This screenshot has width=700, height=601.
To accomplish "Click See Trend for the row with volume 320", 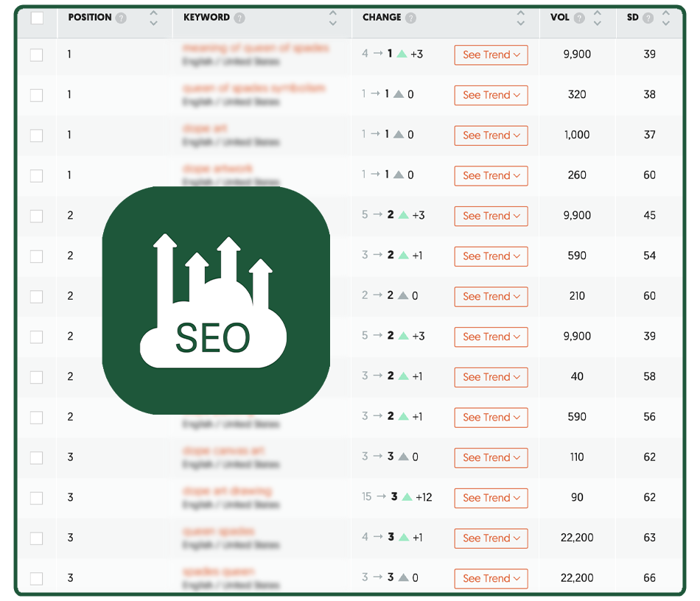I will [491, 95].
